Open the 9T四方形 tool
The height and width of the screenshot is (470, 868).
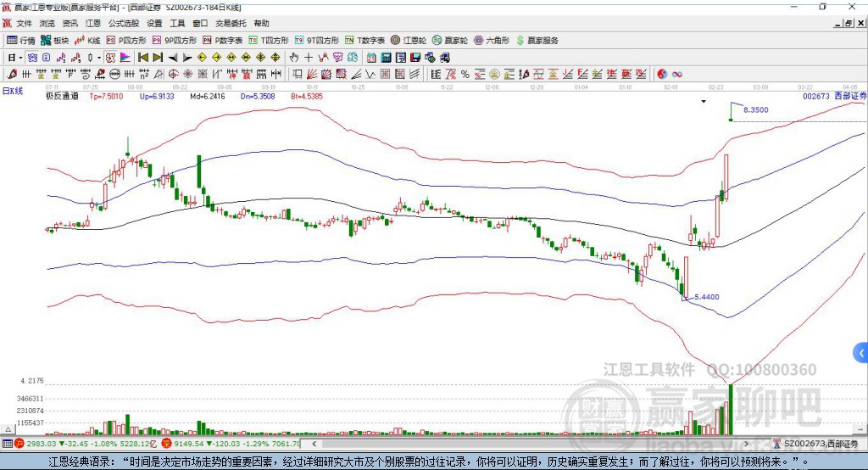[317, 41]
